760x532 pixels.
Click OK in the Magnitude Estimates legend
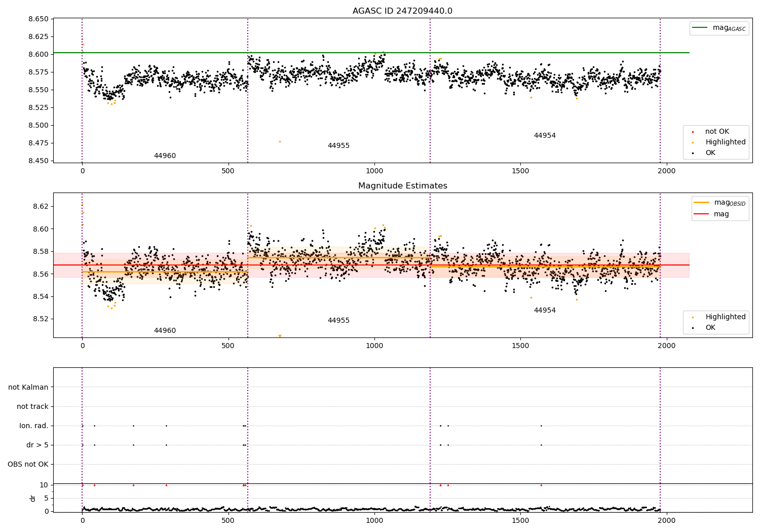point(702,328)
